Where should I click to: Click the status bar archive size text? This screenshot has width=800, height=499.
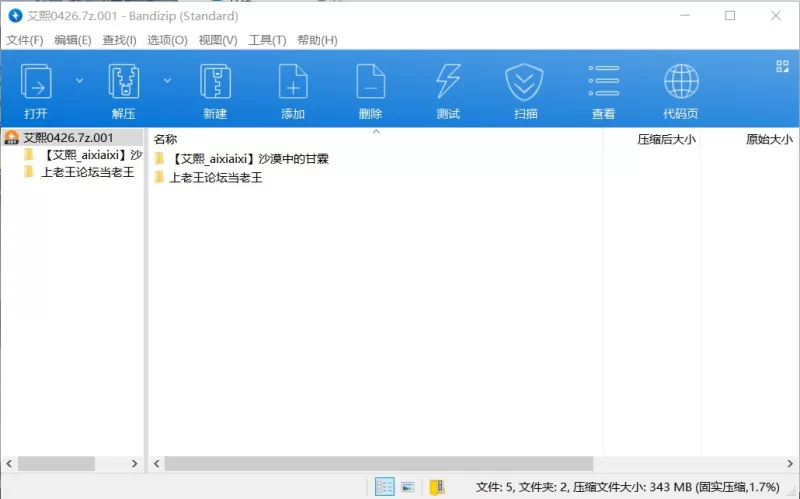(x=628, y=487)
